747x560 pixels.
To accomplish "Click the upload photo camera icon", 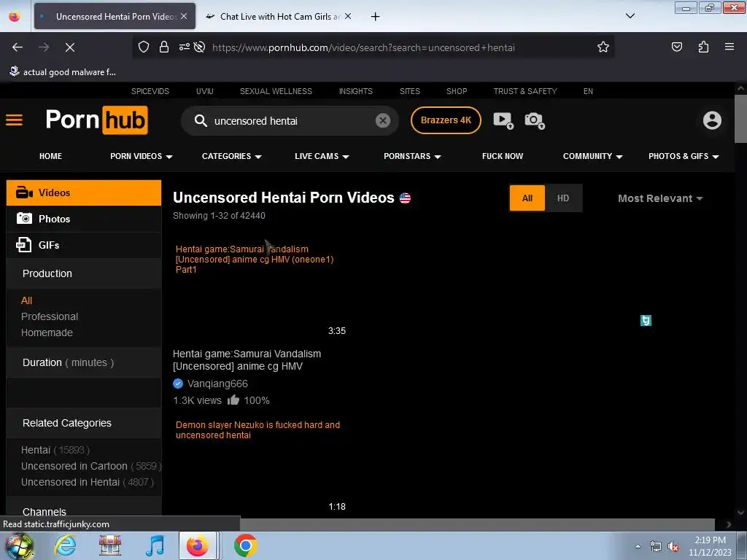I will click(535, 120).
